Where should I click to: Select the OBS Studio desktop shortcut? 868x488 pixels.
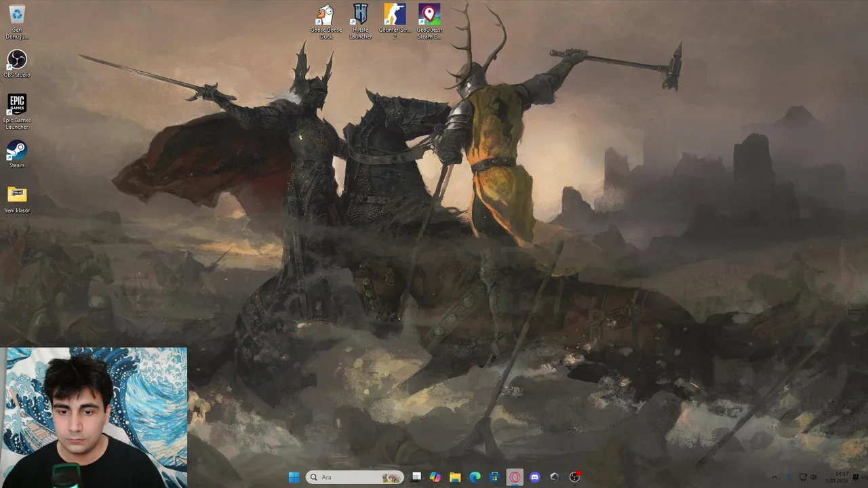[x=17, y=64]
